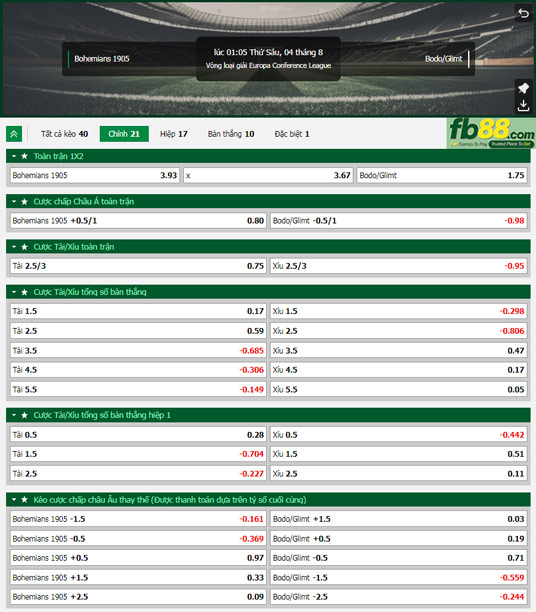Select Tài 3.5 odds -0.685
Screen dimensions: 536x612
coord(138,350)
